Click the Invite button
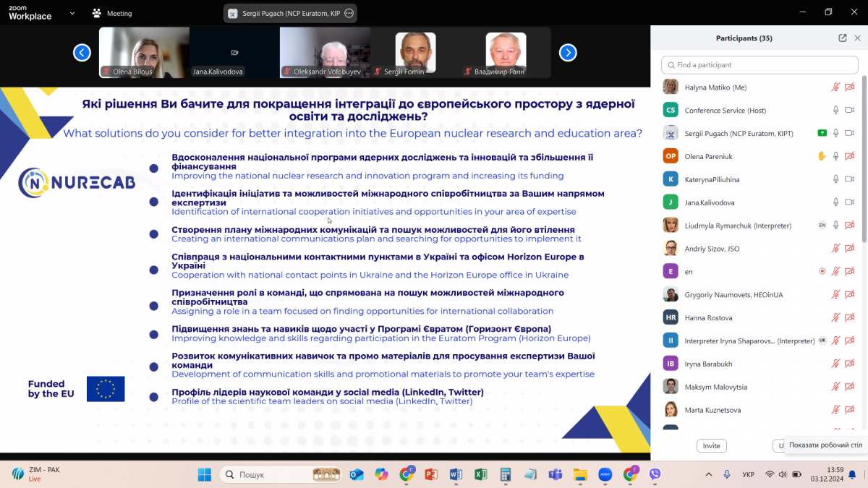Screen dimensions: 868x488 click(x=711, y=445)
